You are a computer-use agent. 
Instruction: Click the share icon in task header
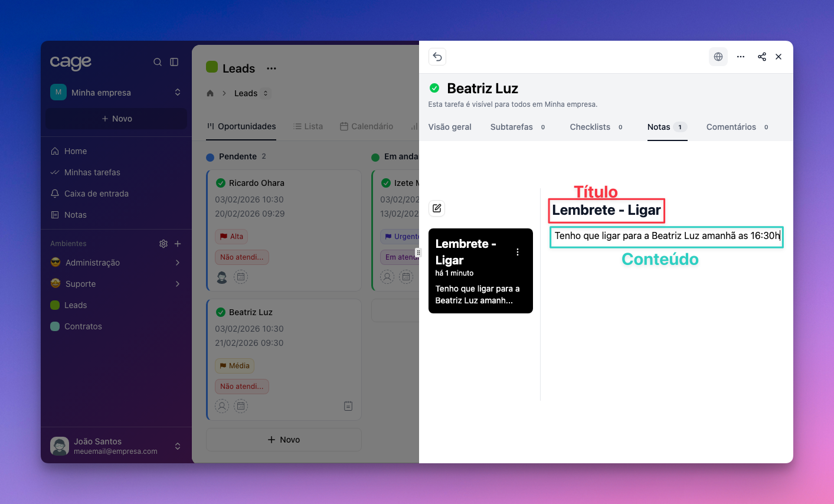point(762,57)
